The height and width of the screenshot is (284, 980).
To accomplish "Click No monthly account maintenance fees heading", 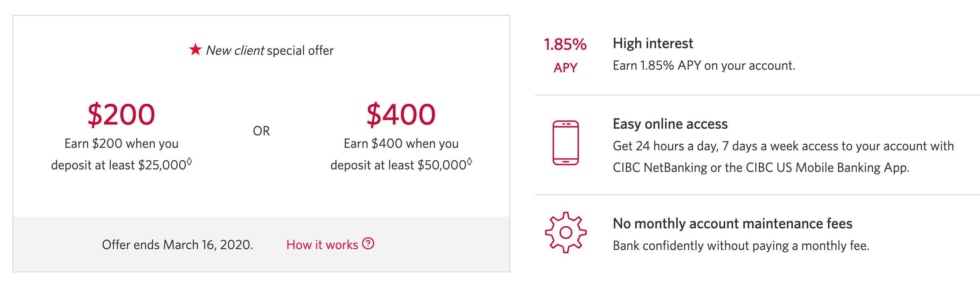I will tap(732, 223).
